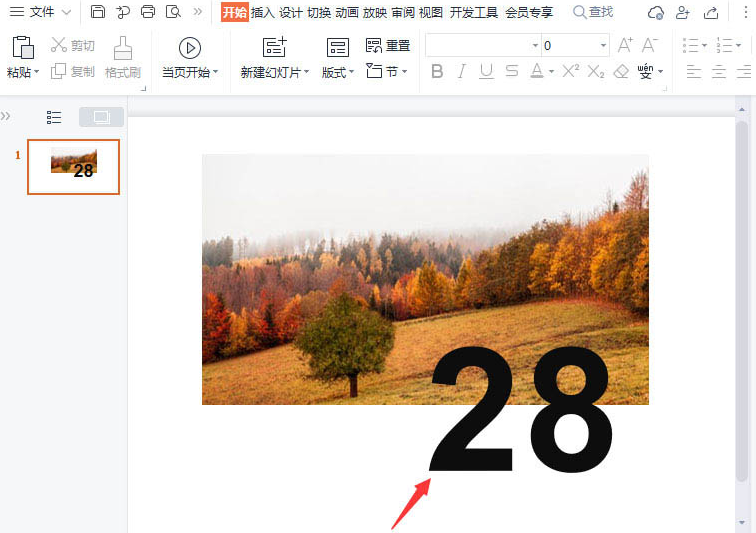Screen dimensions: 756x533
Task: Select the 28 text on slide
Action: tap(521, 409)
